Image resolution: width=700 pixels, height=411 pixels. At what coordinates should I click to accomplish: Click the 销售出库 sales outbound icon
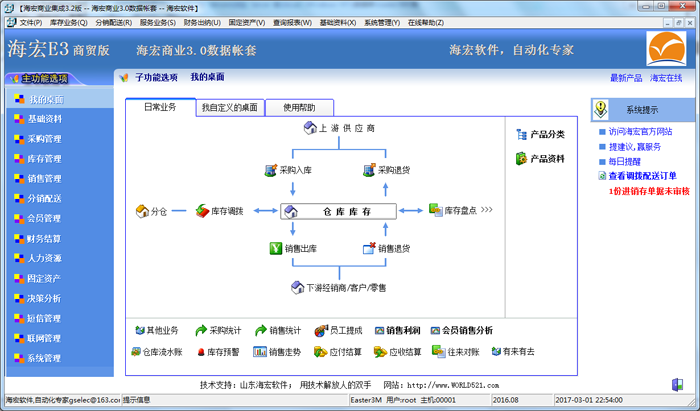[x=276, y=249]
